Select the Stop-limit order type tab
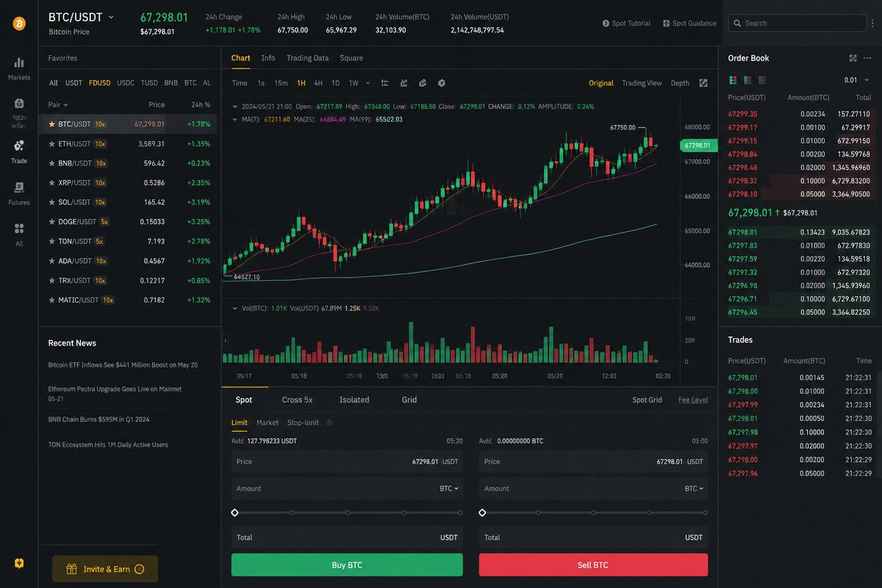The image size is (882, 588). 303,423
